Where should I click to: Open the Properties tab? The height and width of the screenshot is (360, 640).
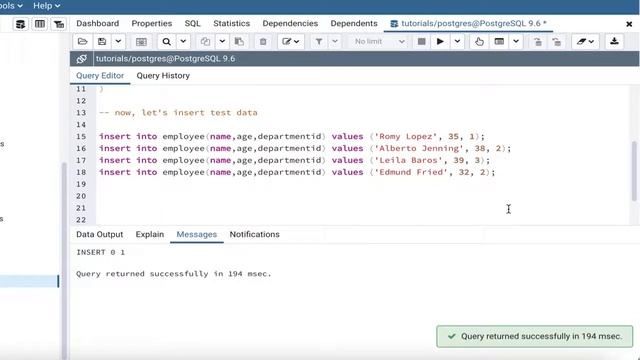pyautogui.click(x=152, y=24)
